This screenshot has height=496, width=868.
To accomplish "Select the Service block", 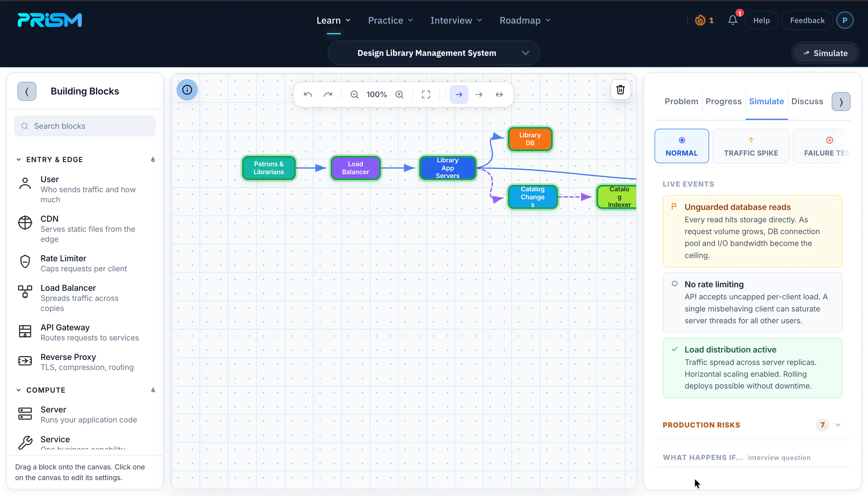I will pyautogui.click(x=85, y=442).
